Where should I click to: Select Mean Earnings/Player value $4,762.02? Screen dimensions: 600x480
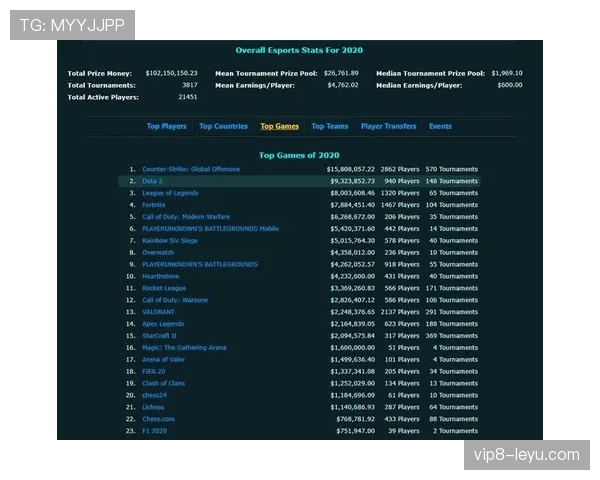coord(343,85)
